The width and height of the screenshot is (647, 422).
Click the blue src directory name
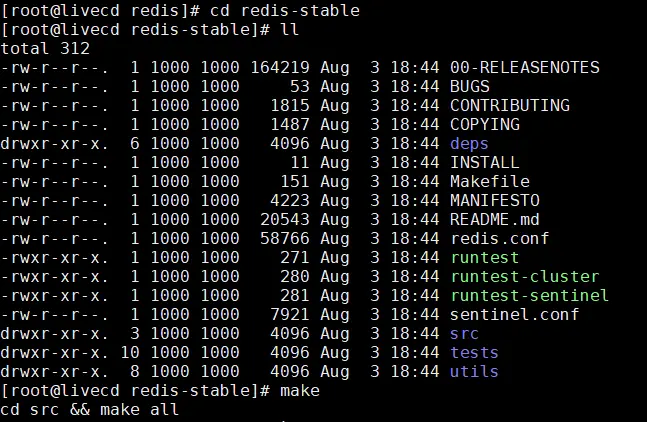(x=464, y=333)
